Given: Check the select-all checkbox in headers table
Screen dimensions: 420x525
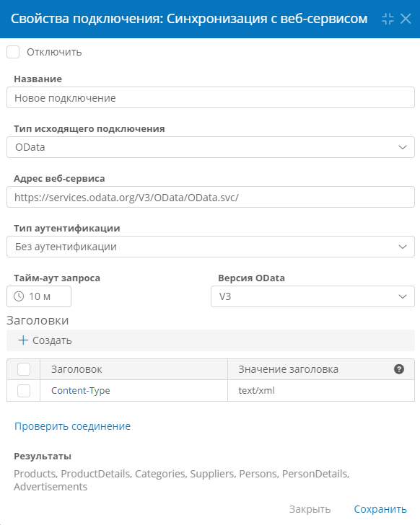Looking at the screenshot, I should [x=24, y=369].
